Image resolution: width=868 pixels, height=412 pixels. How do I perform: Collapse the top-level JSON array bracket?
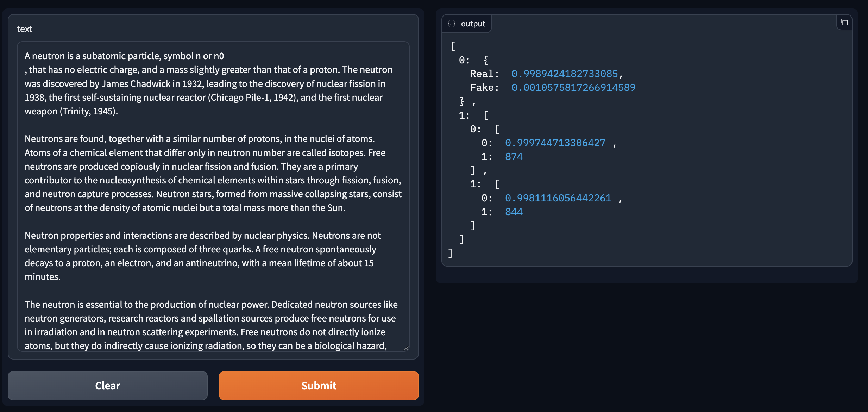[x=453, y=46]
